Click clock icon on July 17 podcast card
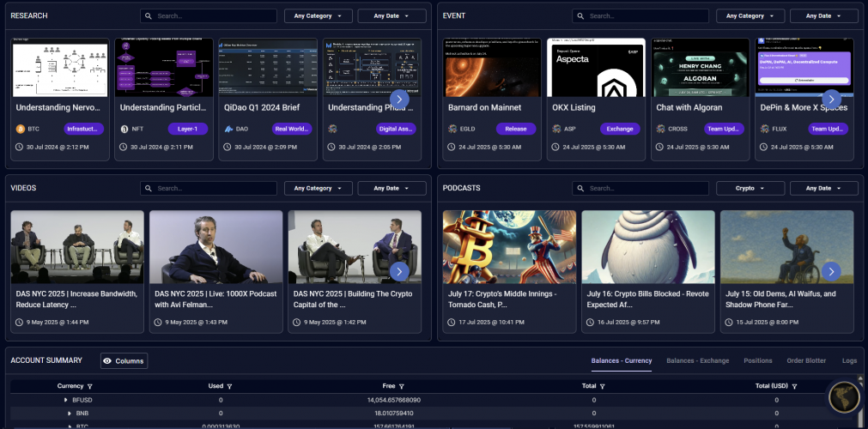 pyautogui.click(x=452, y=322)
